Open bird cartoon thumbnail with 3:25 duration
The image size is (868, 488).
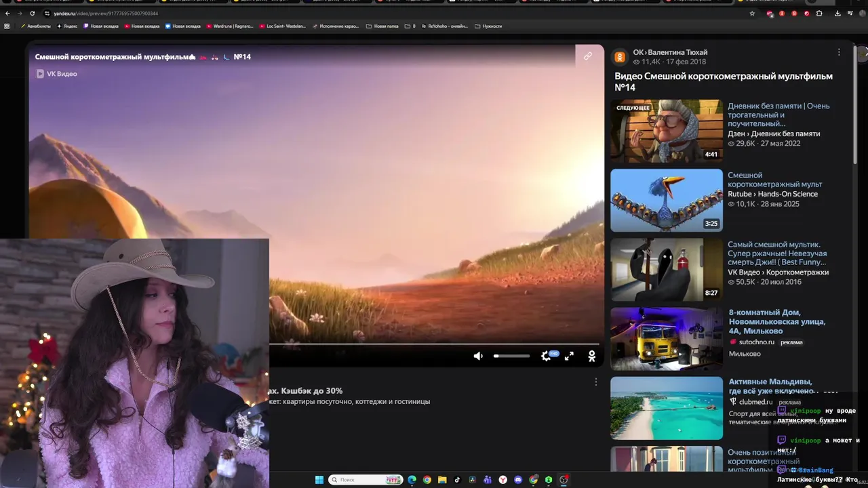point(667,200)
